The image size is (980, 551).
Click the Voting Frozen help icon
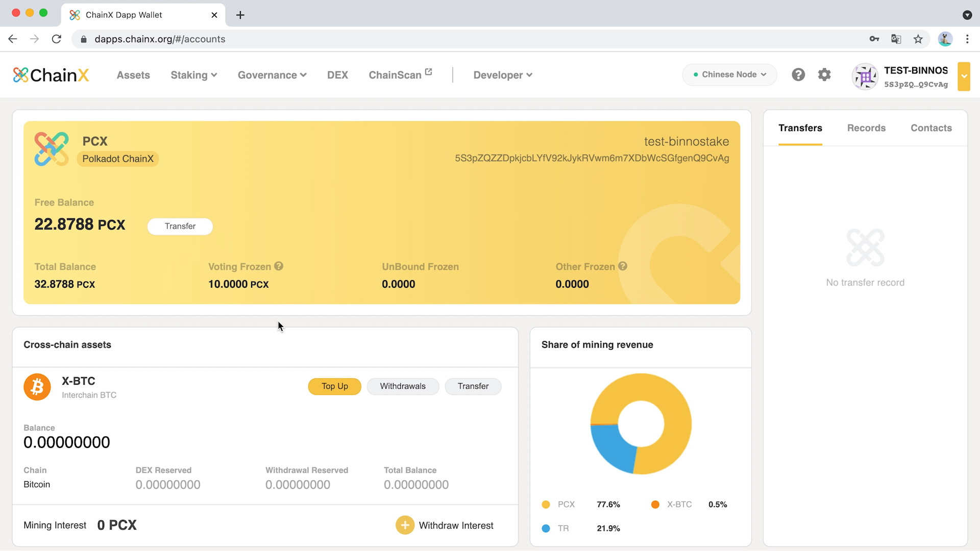click(x=279, y=266)
